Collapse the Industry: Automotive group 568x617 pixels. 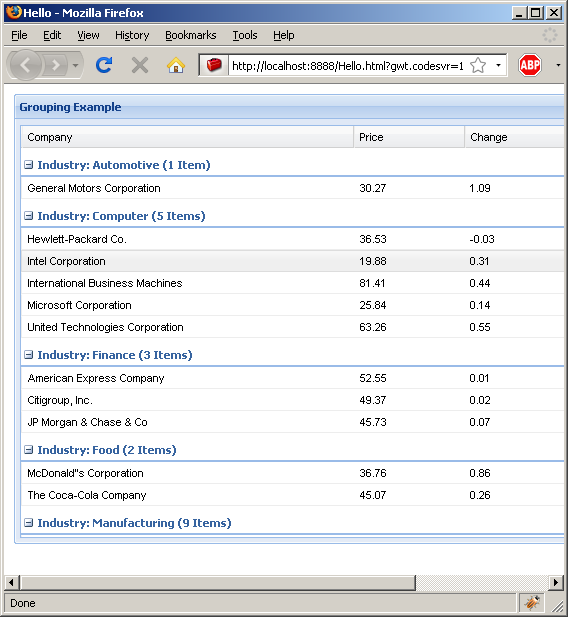point(28,164)
